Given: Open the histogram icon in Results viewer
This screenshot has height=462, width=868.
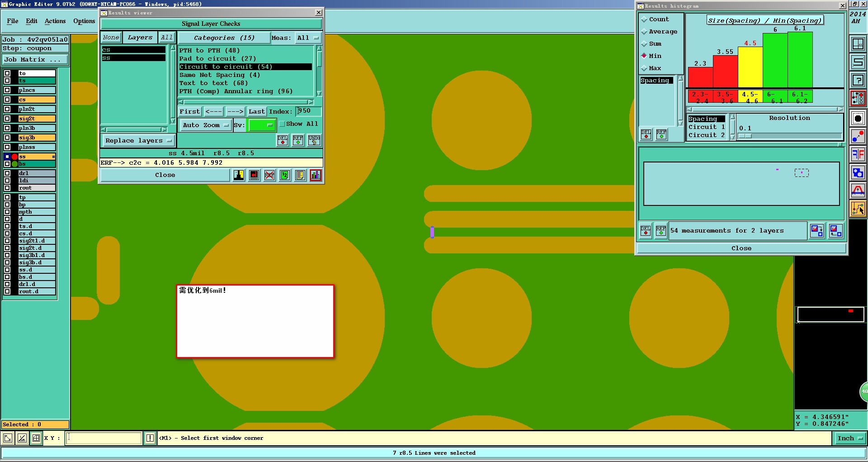Looking at the screenshot, I should click(316, 175).
